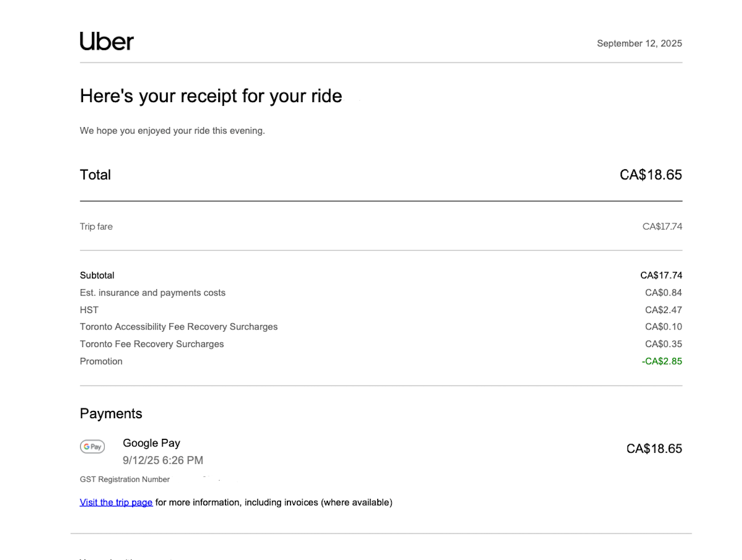Click the Trip fare amount CA$17.74
The width and height of the screenshot is (742, 560).
coord(662,226)
